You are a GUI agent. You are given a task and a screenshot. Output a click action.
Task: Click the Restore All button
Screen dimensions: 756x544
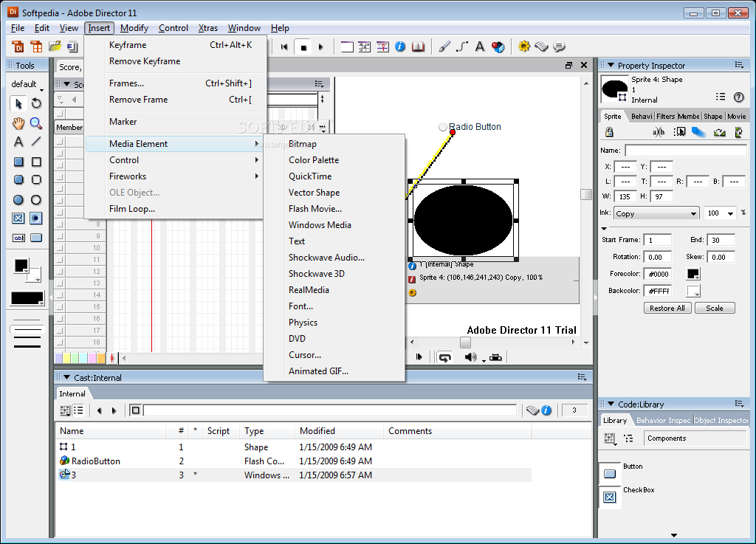667,309
